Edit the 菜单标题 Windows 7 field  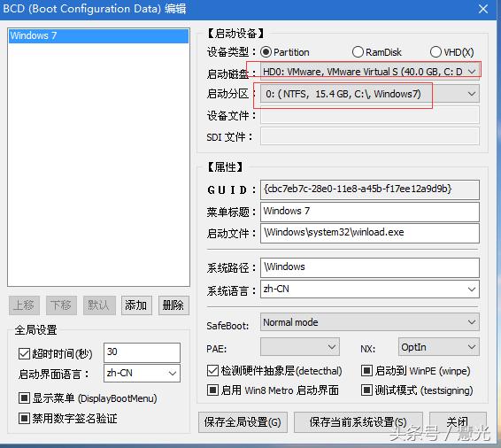coord(370,212)
